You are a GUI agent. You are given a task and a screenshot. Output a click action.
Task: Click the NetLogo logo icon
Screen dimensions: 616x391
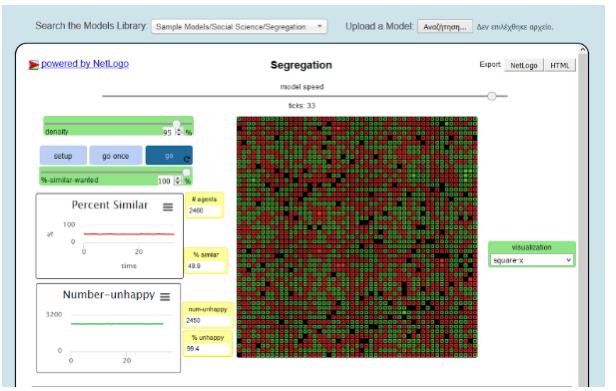(x=33, y=65)
